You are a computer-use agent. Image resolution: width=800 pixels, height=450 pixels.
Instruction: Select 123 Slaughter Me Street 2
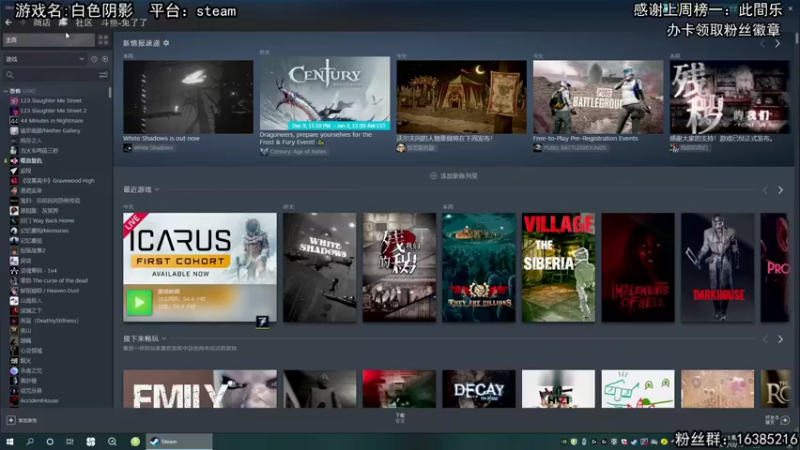pyautogui.click(x=53, y=111)
